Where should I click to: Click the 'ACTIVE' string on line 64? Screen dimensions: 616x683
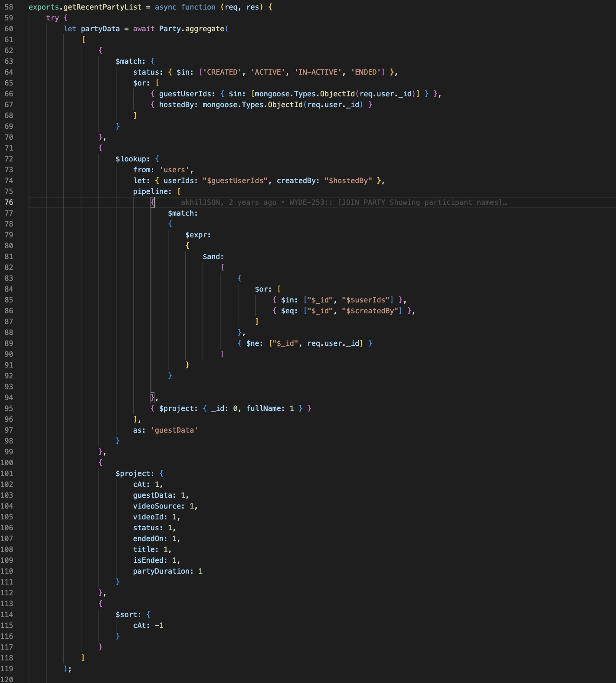click(x=268, y=72)
